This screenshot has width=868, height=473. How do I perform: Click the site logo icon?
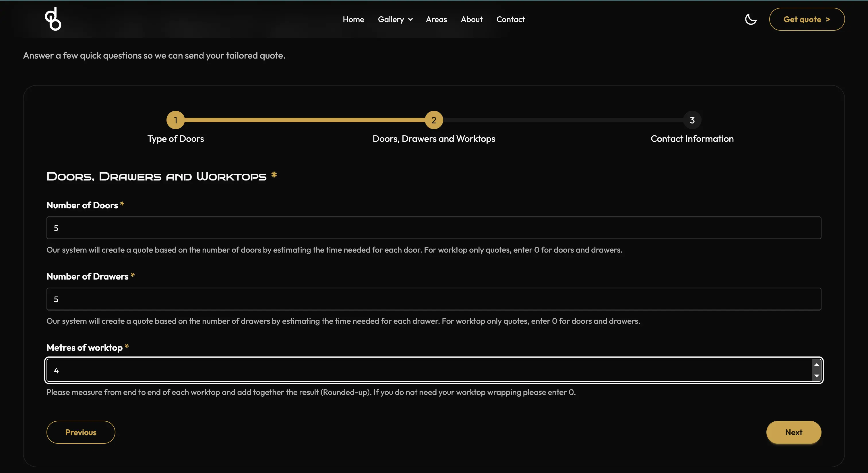(53, 19)
